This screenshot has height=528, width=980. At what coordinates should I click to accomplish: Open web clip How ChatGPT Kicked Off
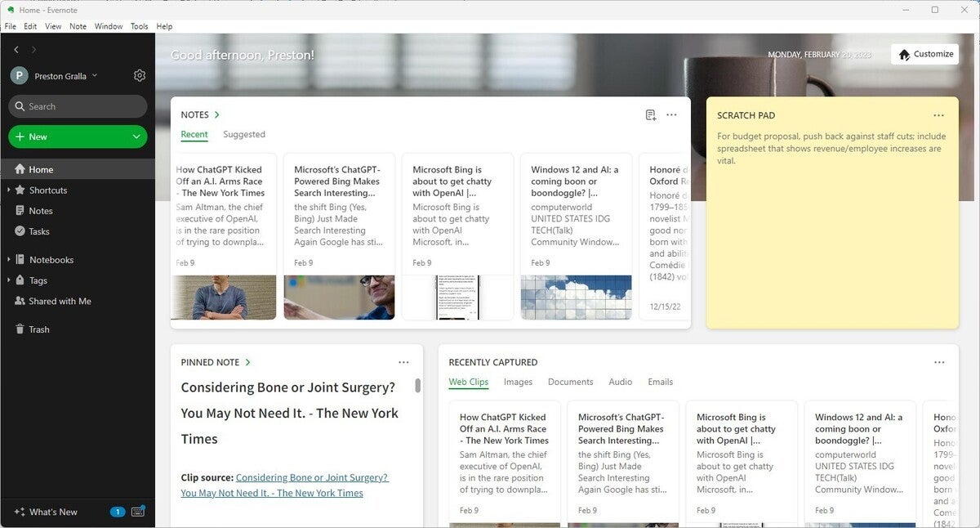(505, 463)
